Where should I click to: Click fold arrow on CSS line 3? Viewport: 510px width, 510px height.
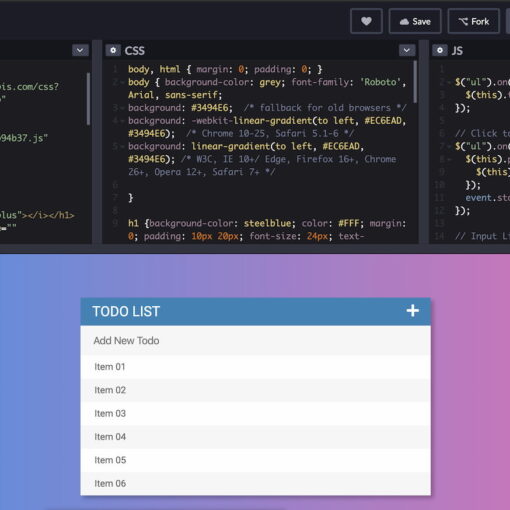[x=122, y=108]
